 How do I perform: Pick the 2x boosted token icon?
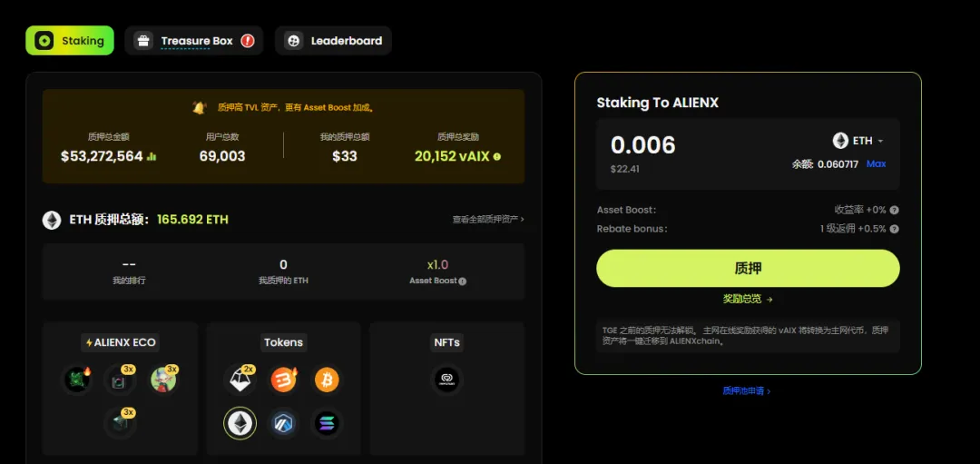pos(240,380)
